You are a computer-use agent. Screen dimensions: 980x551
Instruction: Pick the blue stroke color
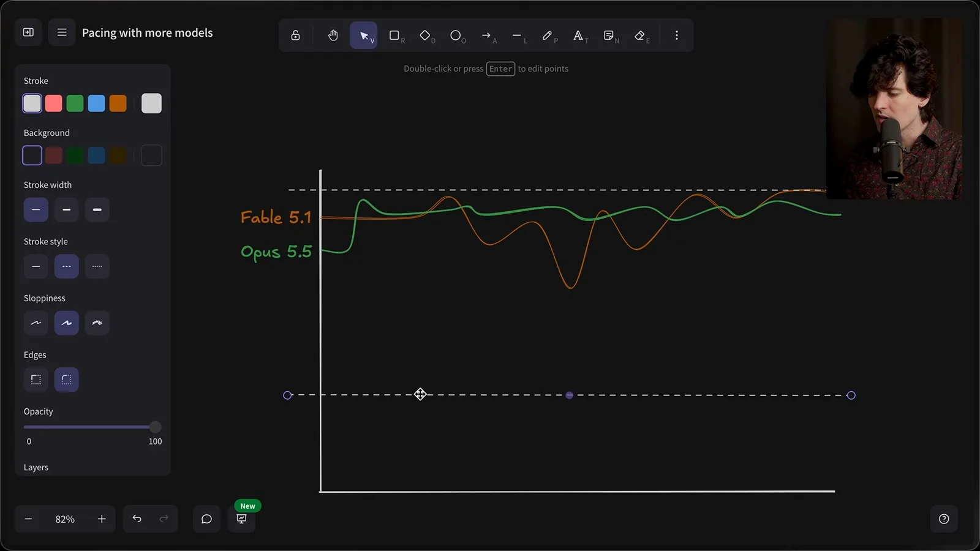[96, 103]
